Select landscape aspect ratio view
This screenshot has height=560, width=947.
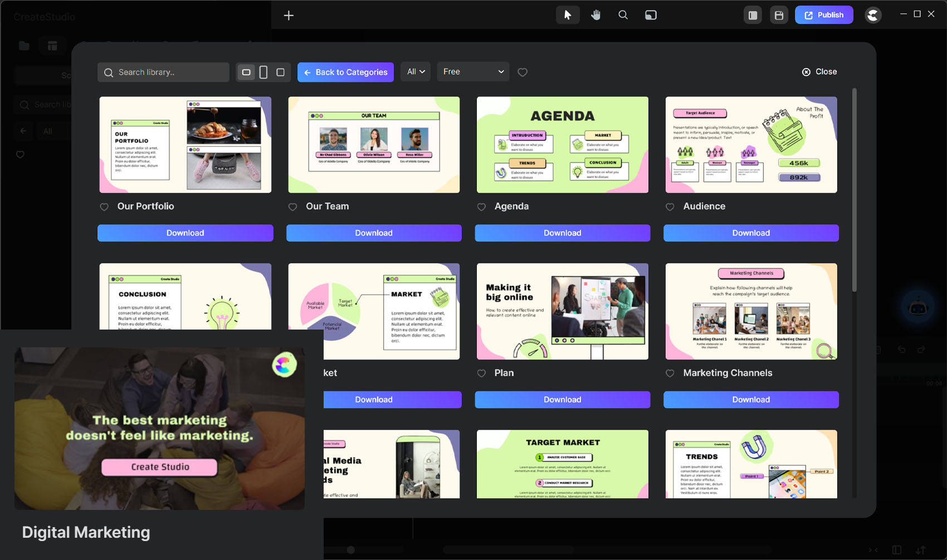pyautogui.click(x=246, y=72)
